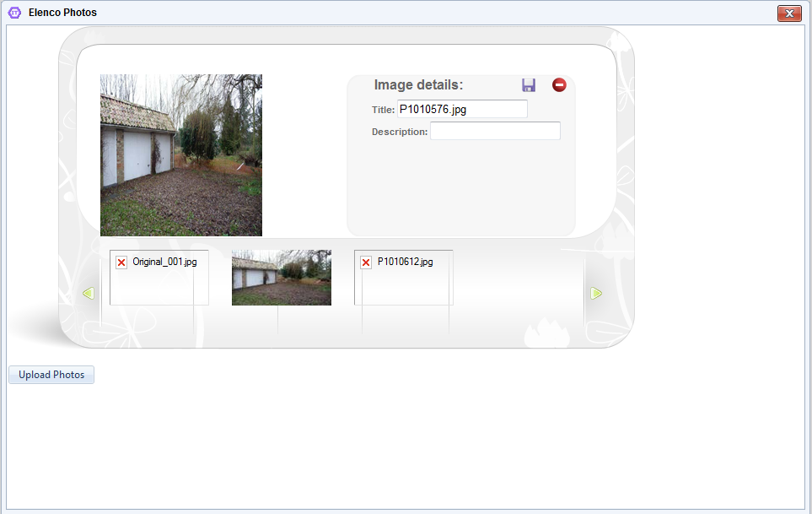Click the Title label text
This screenshot has height=514, width=812.
point(383,110)
